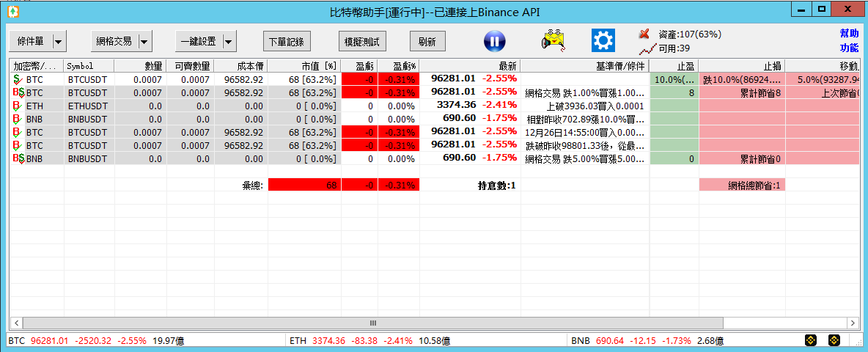Image resolution: width=868 pixels, height=352 pixels.
Task: Click the 彙總 total label
Action: pos(252,186)
